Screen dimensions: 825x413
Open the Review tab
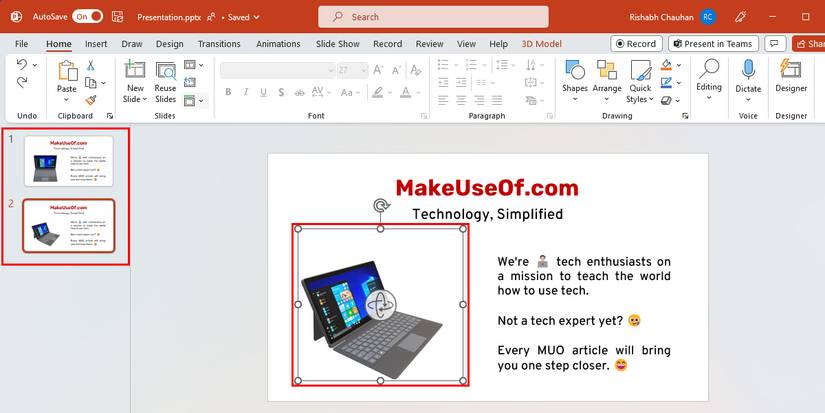(429, 44)
